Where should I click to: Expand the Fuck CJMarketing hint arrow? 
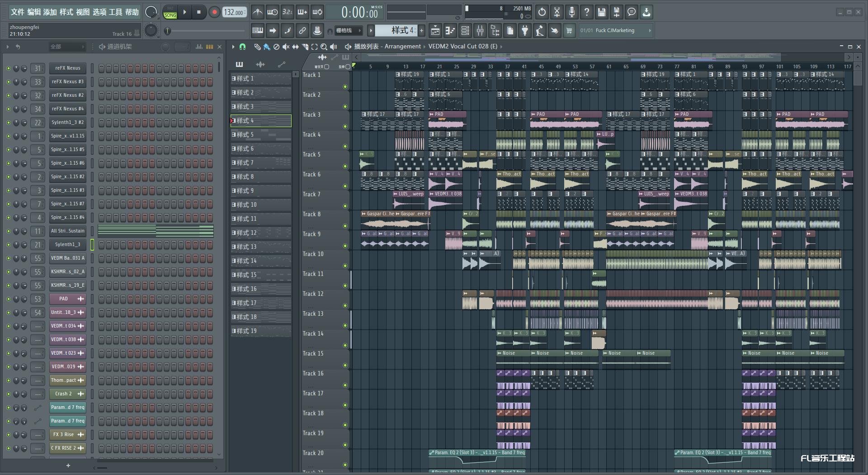pyautogui.click(x=650, y=30)
